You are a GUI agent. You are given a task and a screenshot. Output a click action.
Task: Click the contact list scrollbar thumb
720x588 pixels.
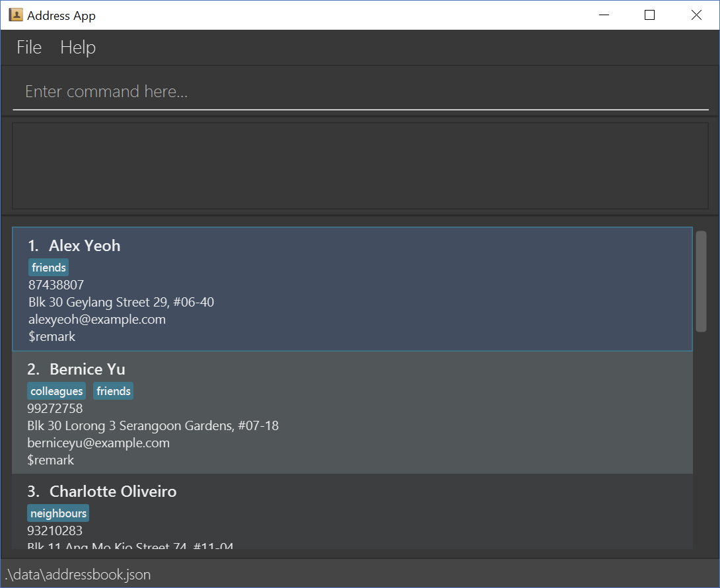(x=701, y=281)
